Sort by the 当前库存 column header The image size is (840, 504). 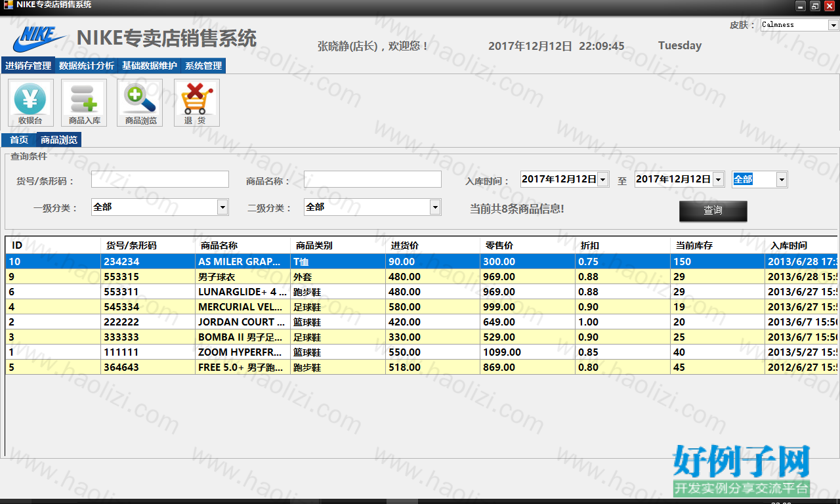tap(717, 245)
